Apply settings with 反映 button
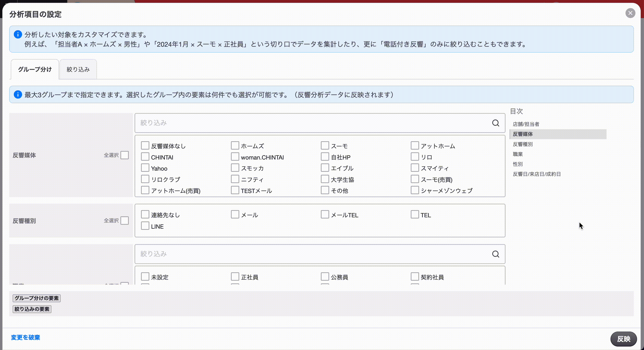This screenshot has height=350, width=644. click(x=623, y=339)
